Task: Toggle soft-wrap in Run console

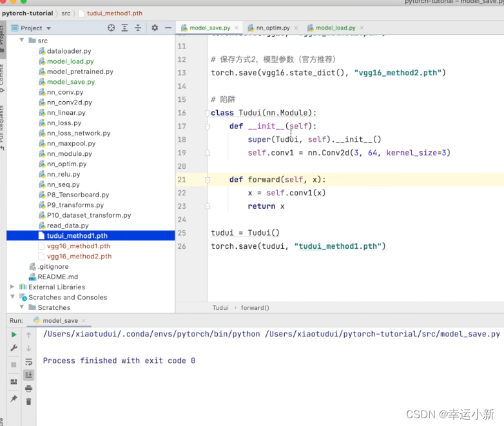Action: 28,362
